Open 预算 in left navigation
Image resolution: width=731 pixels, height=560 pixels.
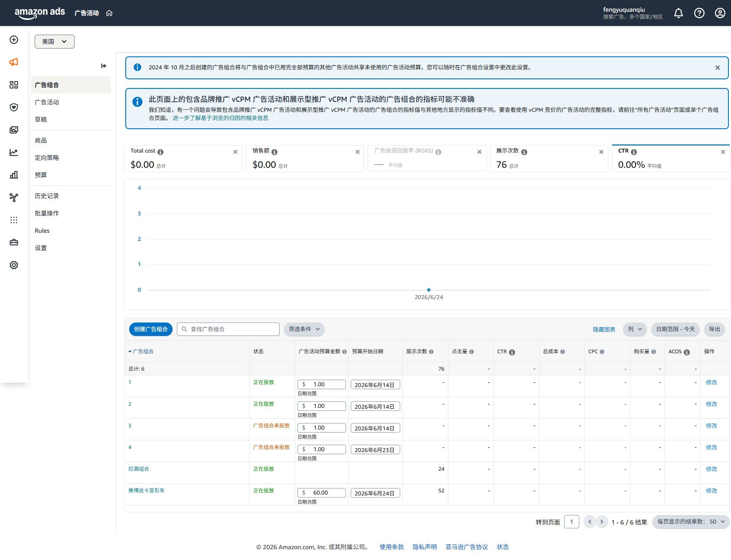coord(41,175)
